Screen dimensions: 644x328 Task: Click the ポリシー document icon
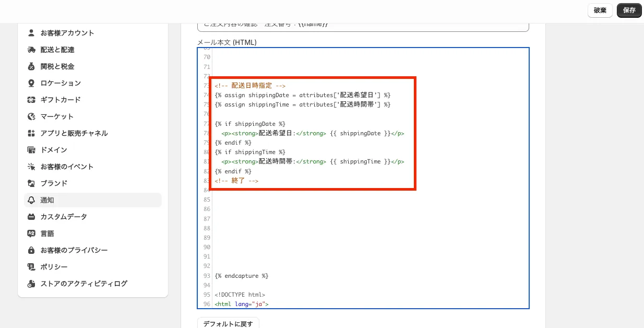31,267
